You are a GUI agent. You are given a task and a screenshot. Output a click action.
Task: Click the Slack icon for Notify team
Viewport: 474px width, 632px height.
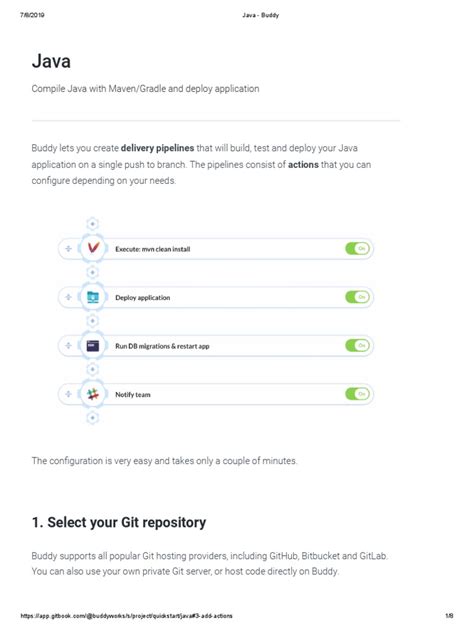coord(93,394)
